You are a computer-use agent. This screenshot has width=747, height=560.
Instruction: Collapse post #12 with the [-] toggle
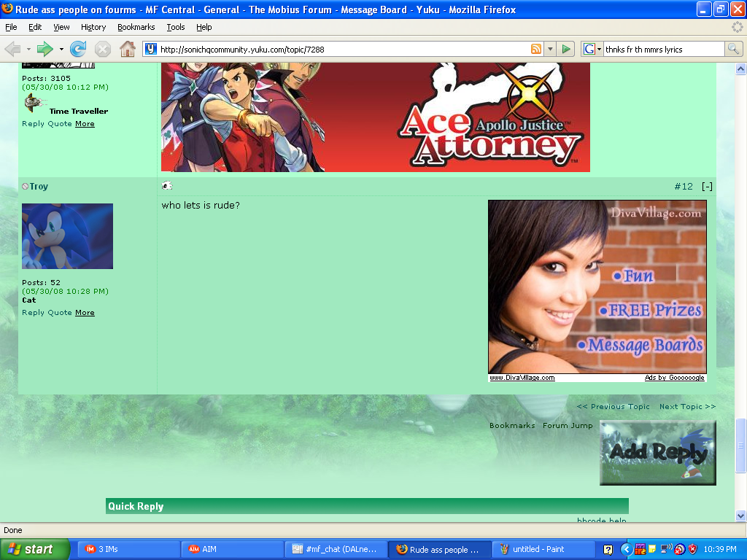(707, 187)
